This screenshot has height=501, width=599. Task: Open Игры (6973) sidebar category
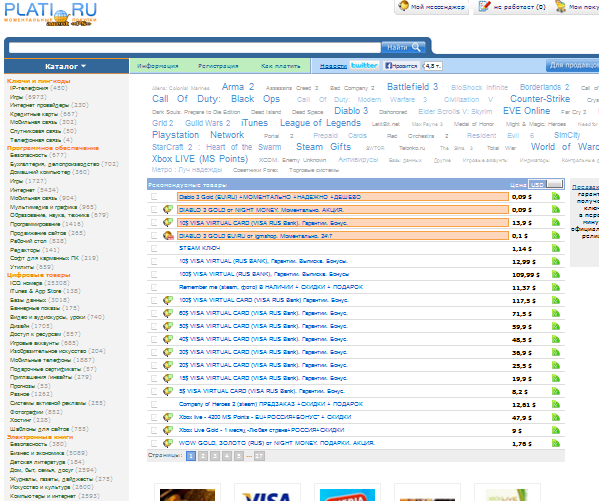click(x=28, y=97)
